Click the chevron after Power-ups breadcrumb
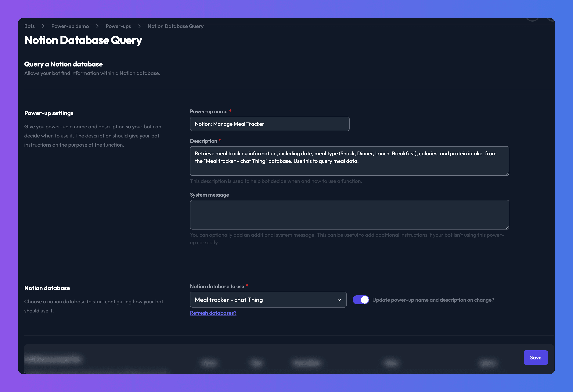The height and width of the screenshot is (392, 573). click(139, 26)
